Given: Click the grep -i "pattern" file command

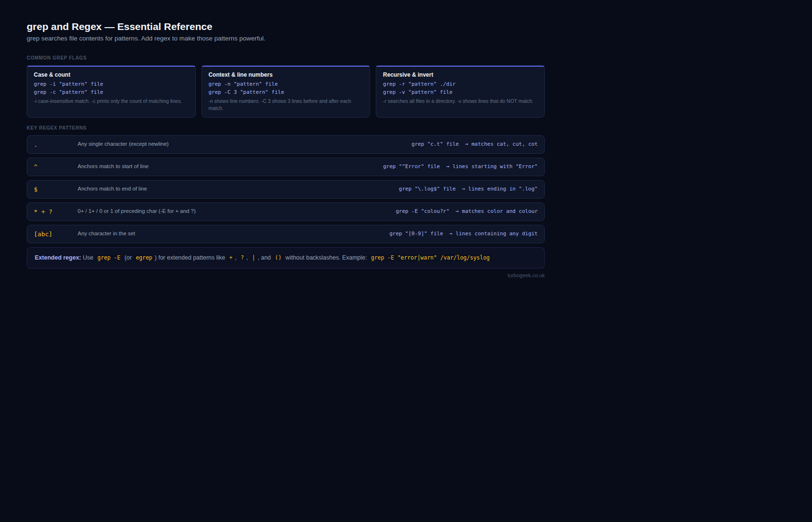Looking at the screenshot, I should [x=69, y=84].
